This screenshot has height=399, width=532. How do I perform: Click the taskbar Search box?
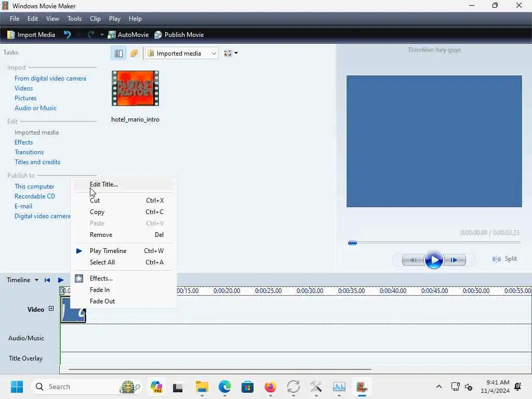pos(87,387)
